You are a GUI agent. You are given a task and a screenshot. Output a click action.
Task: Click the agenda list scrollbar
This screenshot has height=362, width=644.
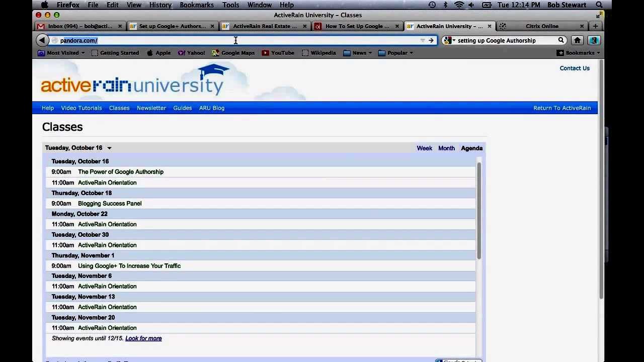tap(479, 210)
